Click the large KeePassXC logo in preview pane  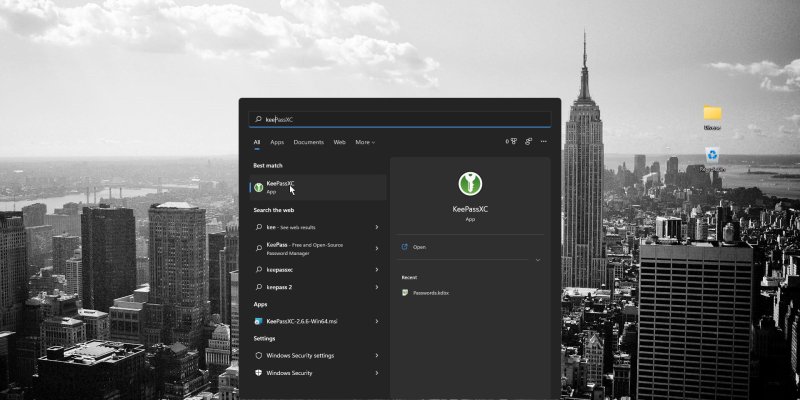[470, 184]
